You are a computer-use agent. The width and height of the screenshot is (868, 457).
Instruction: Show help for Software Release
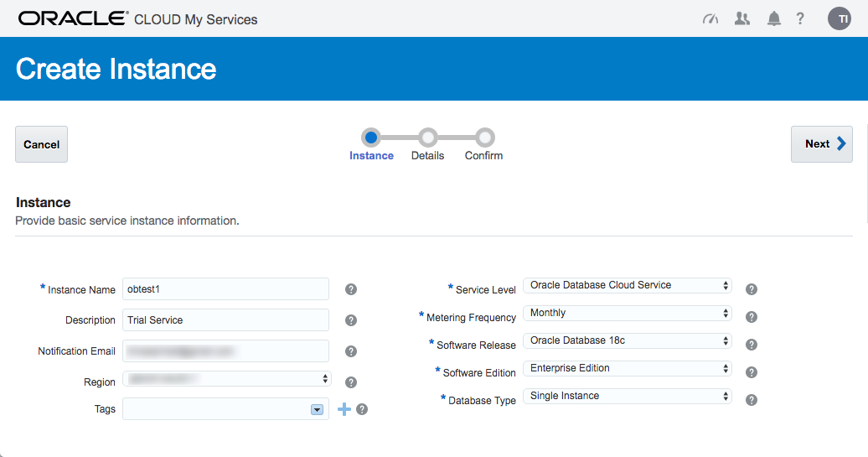(752, 345)
